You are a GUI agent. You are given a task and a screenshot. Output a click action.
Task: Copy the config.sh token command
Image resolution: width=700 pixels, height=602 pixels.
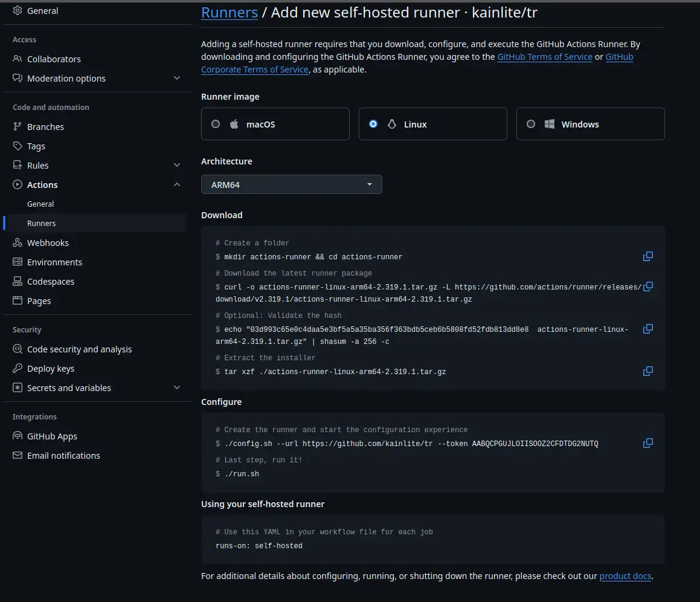(648, 443)
